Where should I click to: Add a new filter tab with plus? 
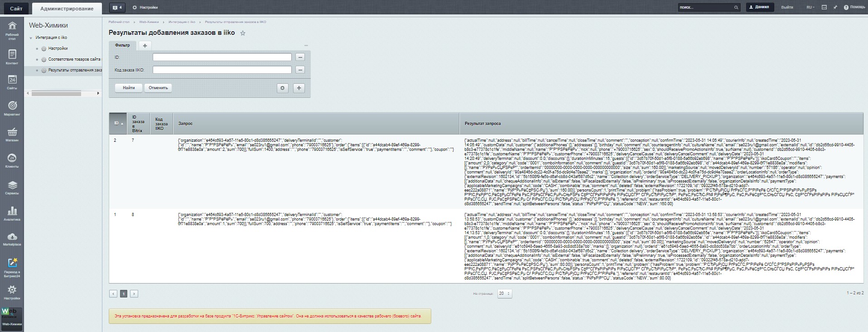145,45
